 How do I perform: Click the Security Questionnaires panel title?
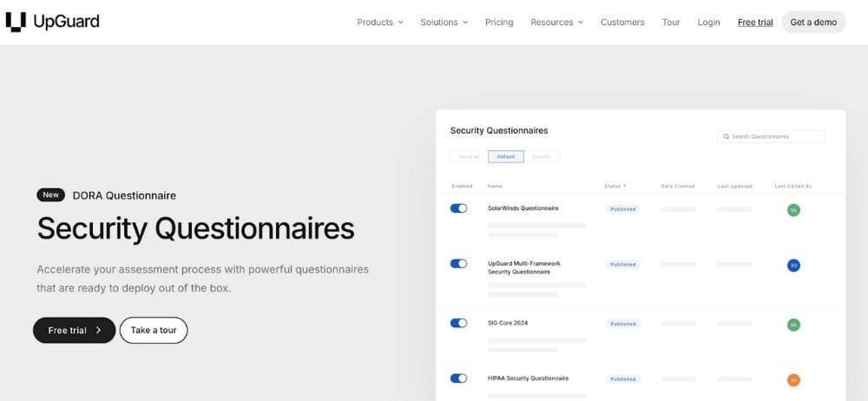(499, 131)
